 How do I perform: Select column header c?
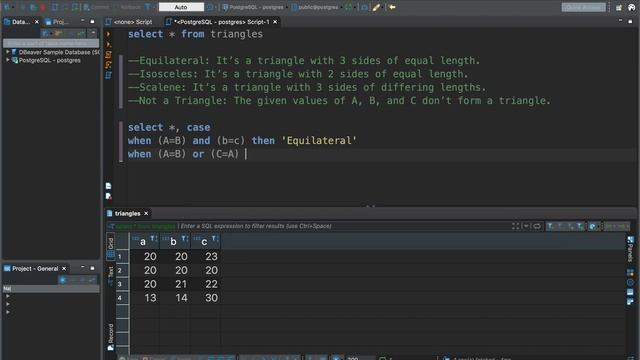click(204, 242)
